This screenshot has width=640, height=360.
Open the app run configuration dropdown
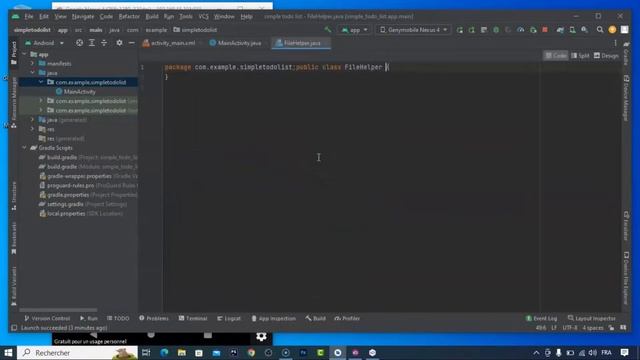pyautogui.click(x=354, y=30)
